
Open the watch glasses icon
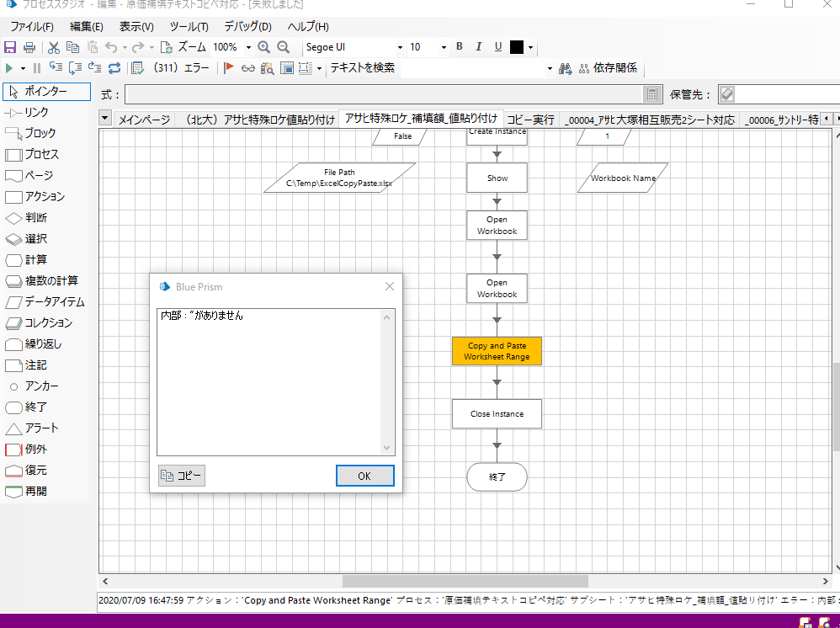pyautogui.click(x=247, y=68)
